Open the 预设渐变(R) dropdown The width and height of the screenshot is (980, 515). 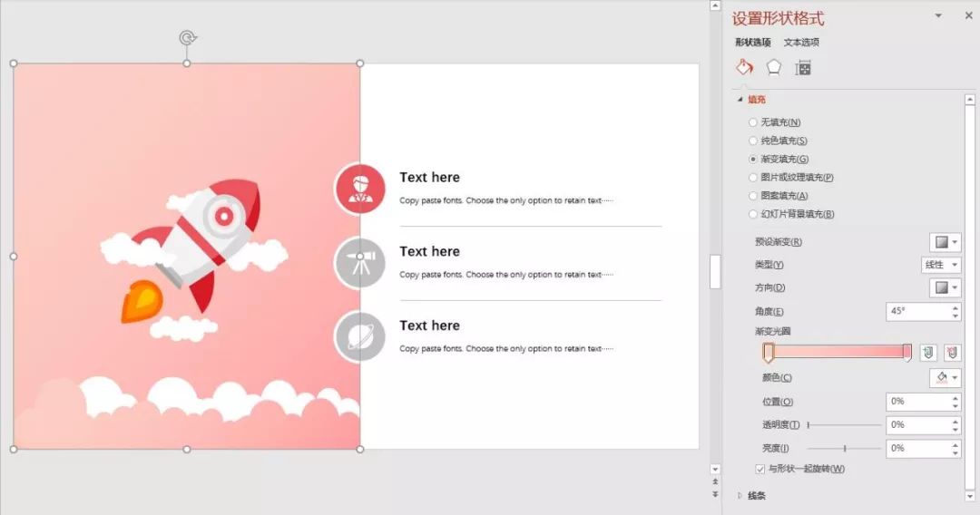coord(945,241)
